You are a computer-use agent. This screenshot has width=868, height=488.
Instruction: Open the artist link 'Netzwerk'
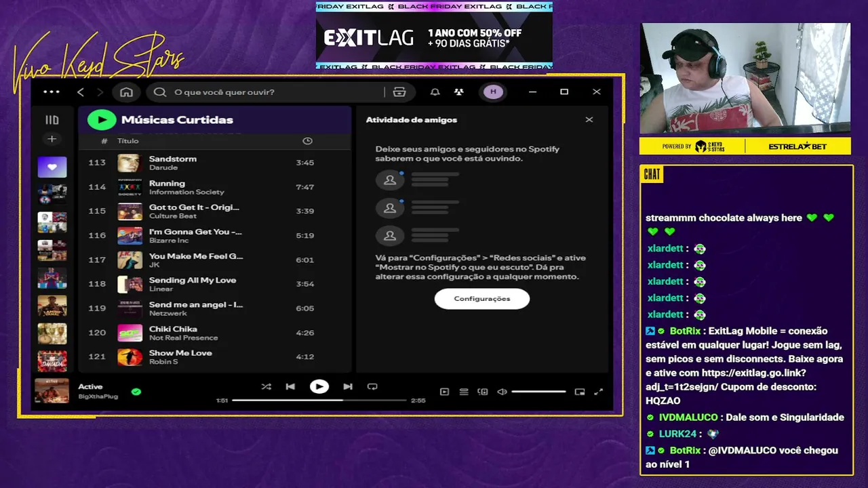(x=167, y=313)
